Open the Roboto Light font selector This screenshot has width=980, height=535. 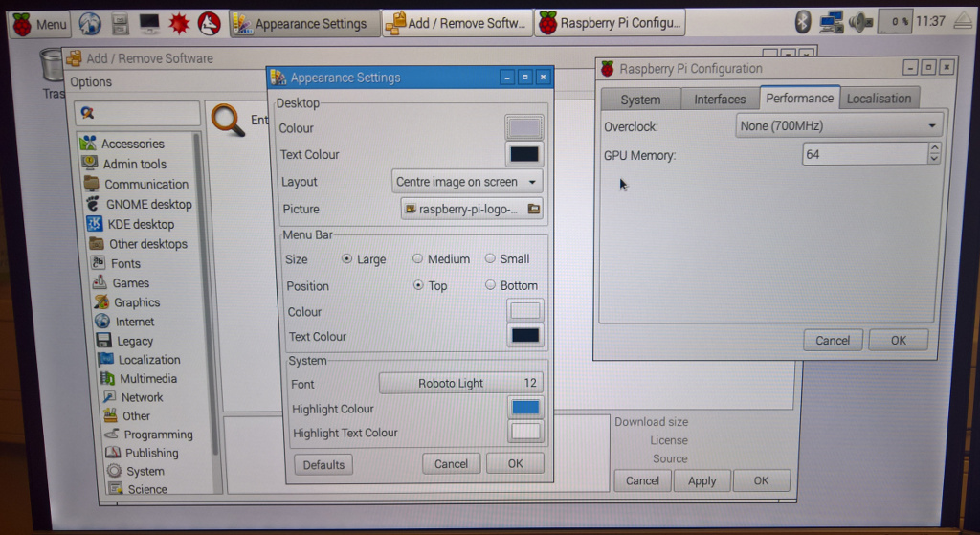tap(460, 383)
